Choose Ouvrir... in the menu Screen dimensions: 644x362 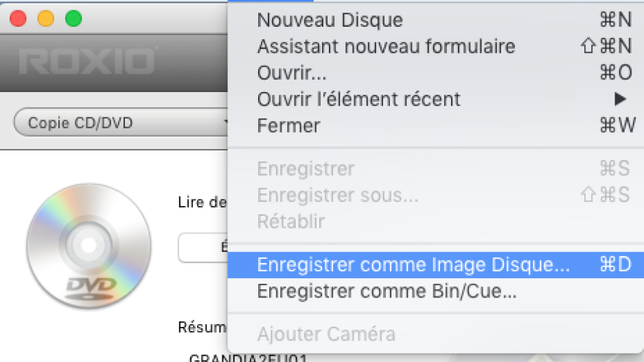[x=436, y=73]
